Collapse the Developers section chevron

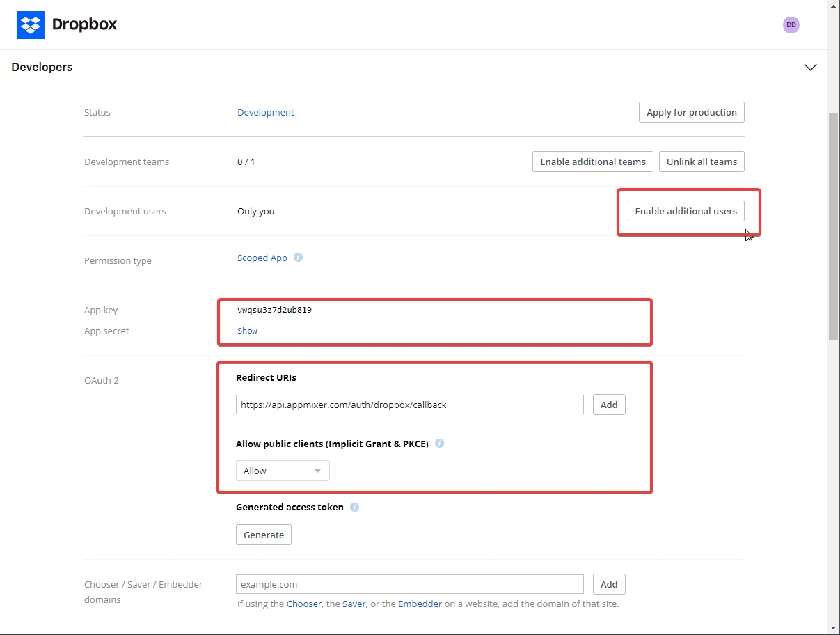810,68
